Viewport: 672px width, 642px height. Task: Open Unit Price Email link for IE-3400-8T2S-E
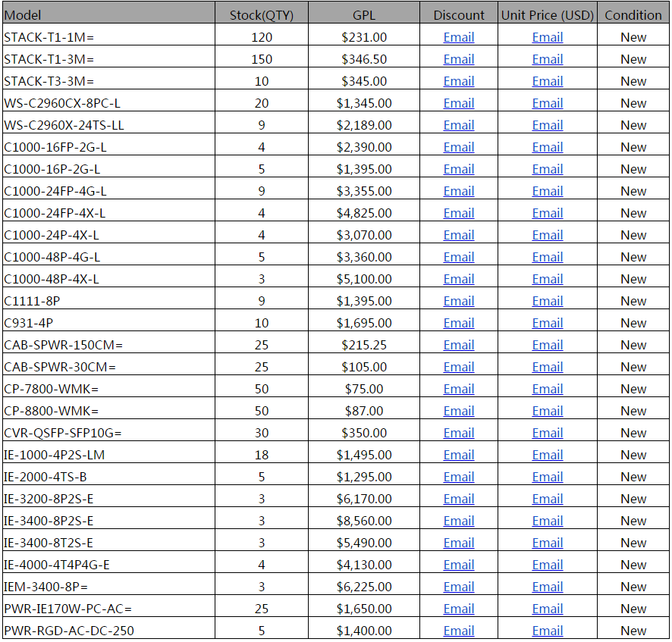548,543
